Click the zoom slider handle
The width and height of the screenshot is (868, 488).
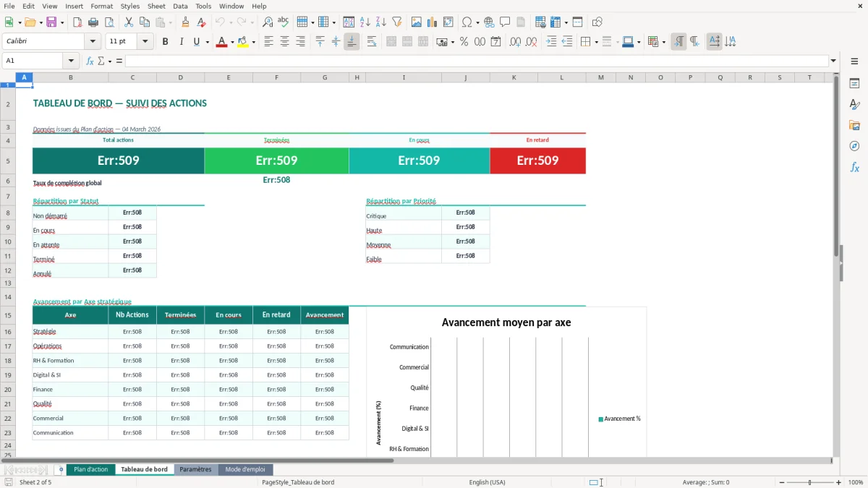pos(809,482)
